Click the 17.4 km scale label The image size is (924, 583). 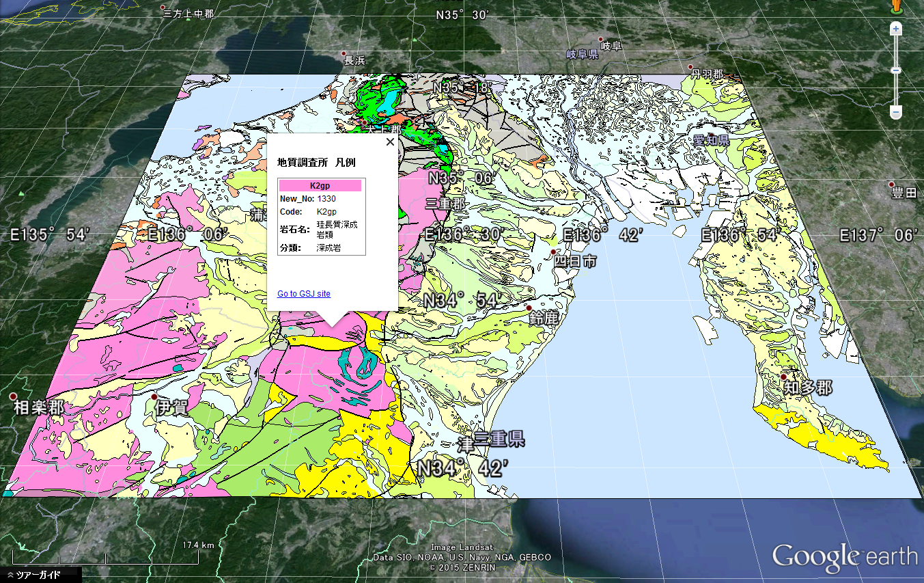pos(198,545)
